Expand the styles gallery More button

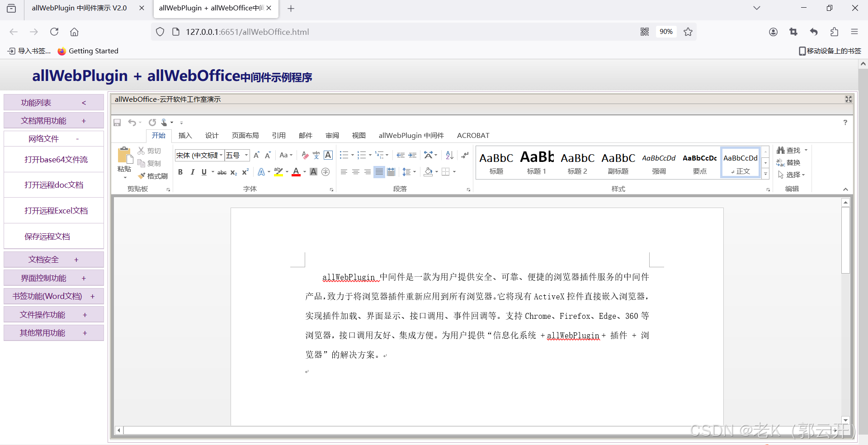pos(765,174)
